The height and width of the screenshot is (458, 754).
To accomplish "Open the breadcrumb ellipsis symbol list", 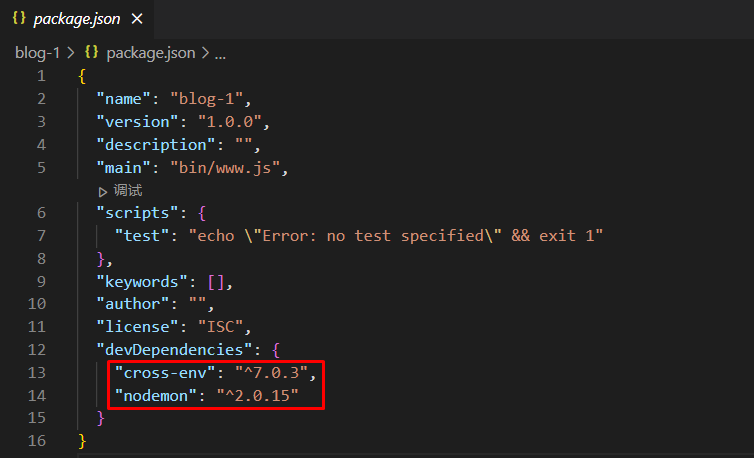I will pyautogui.click(x=220, y=54).
